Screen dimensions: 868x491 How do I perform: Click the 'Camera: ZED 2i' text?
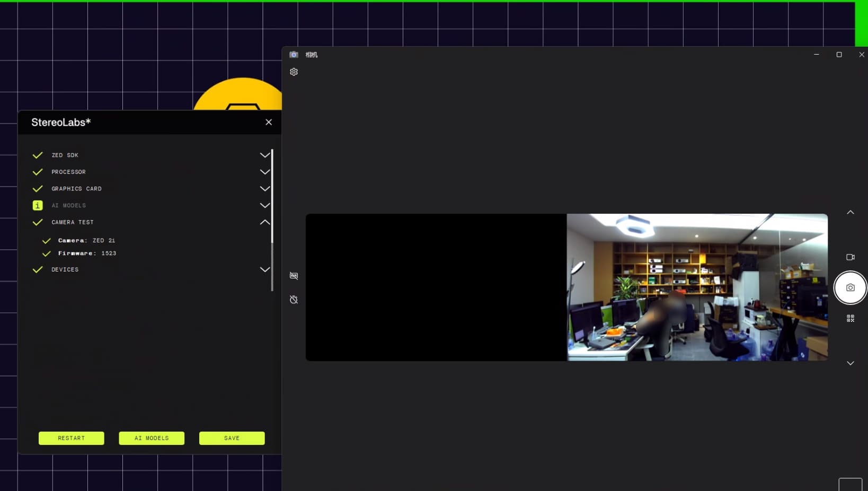pyautogui.click(x=86, y=240)
